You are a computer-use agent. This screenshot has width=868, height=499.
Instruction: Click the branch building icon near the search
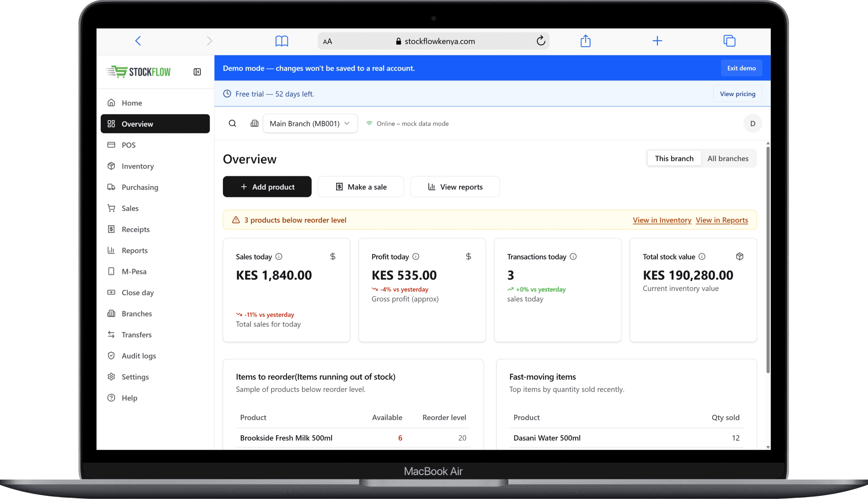254,123
